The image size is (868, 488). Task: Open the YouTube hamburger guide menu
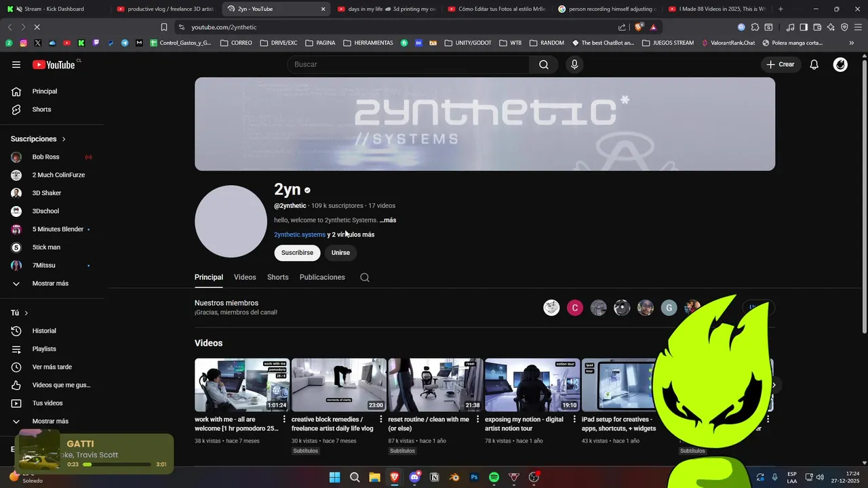click(16, 64)
